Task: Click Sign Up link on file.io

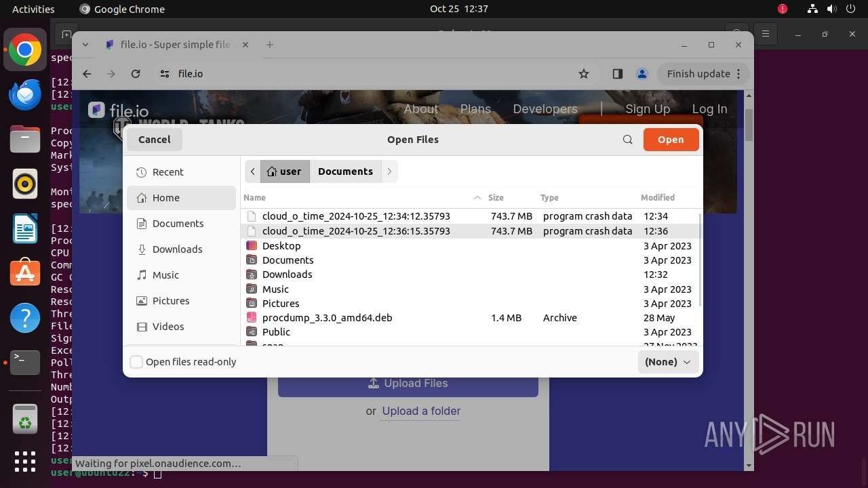Action: 648,109
